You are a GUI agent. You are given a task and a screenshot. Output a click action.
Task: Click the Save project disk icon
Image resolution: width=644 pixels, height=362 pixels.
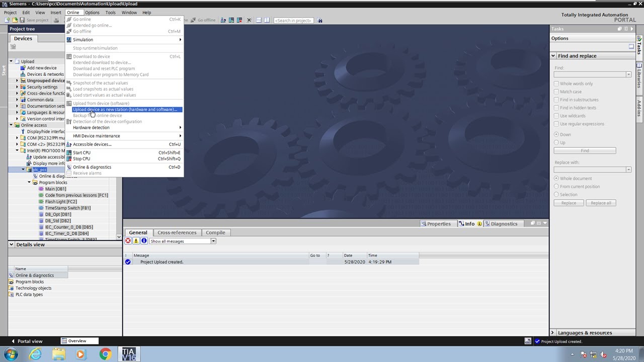(x=22, y=20)
